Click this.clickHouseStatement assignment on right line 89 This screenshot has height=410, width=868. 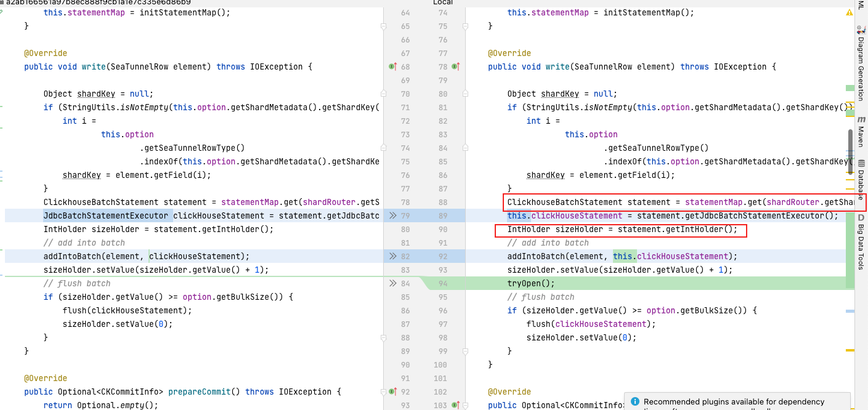[673, 215]
